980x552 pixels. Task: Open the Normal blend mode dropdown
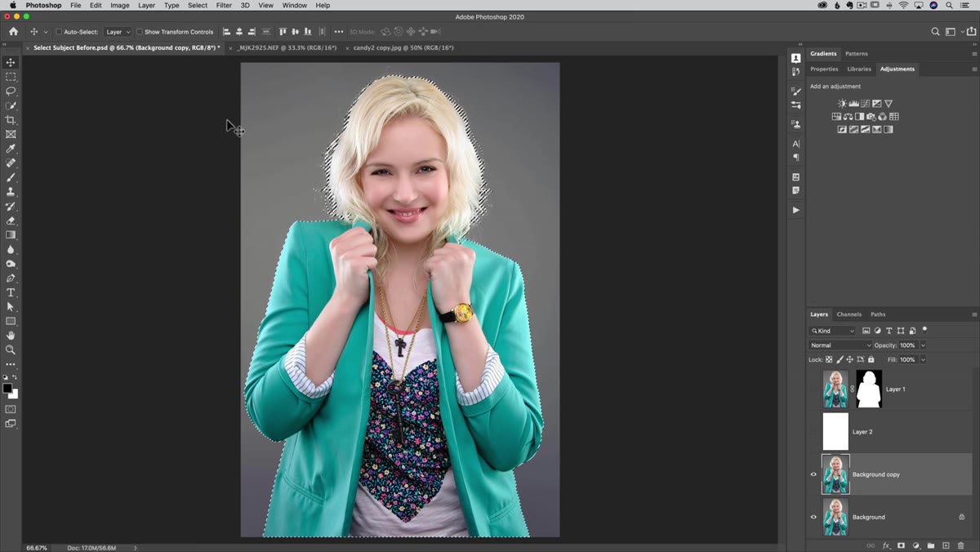841,345
